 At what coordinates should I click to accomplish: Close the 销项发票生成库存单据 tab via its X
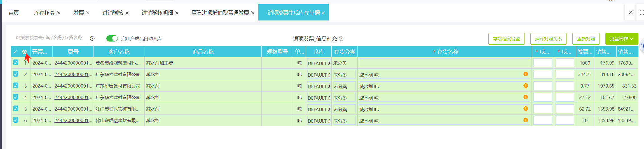pos(323,13)
